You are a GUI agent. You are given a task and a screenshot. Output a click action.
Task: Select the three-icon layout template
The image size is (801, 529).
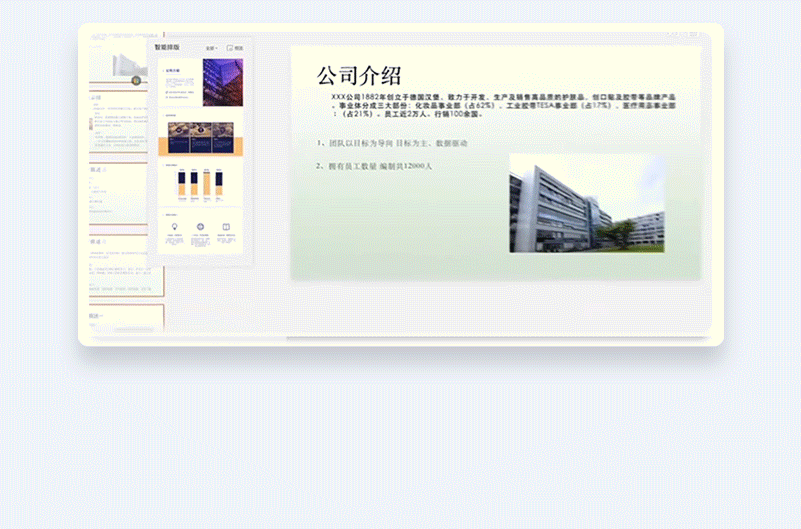click(201, 232)
